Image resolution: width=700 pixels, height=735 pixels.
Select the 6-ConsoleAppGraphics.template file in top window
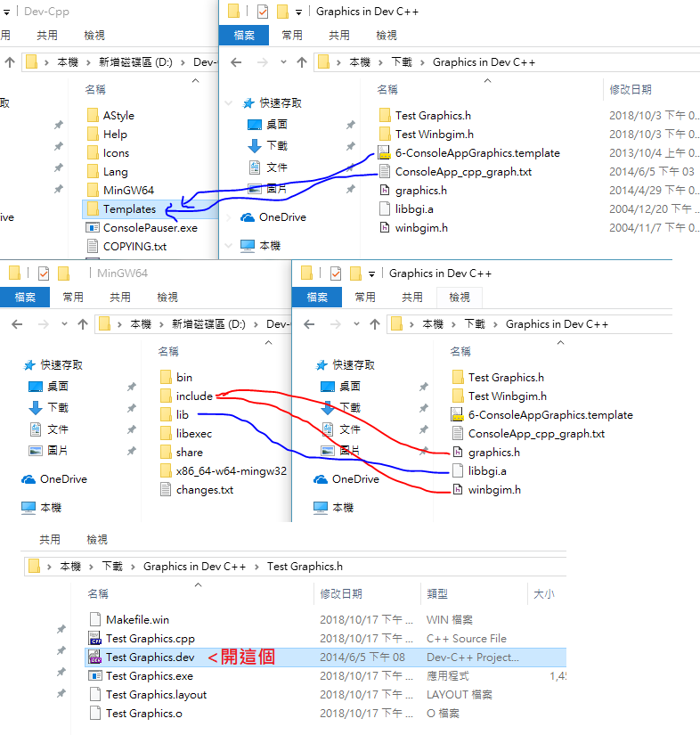click(x=476, y=153)
